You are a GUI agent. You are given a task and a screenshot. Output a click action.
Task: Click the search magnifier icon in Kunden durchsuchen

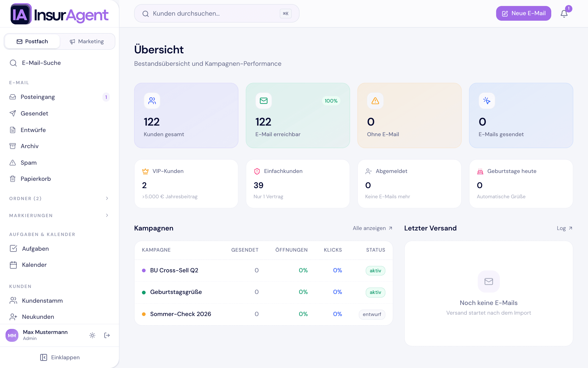click(146, 14)
